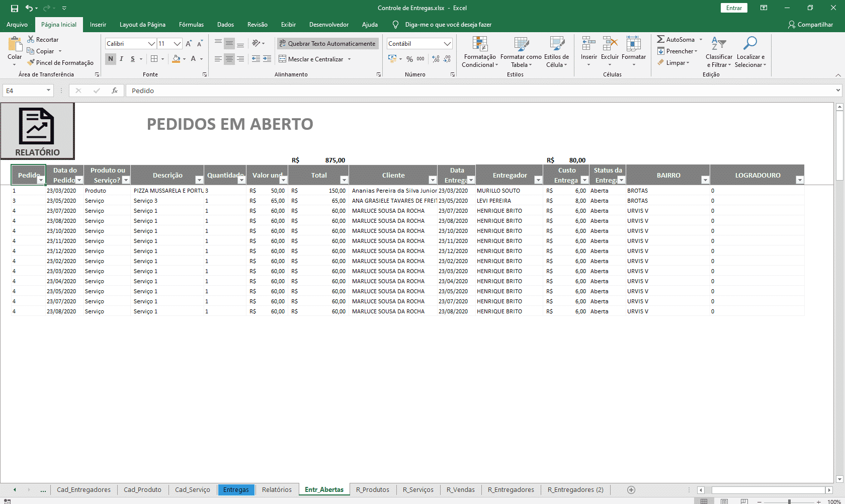Increase font size with the larger A icon

click(189, 44)
